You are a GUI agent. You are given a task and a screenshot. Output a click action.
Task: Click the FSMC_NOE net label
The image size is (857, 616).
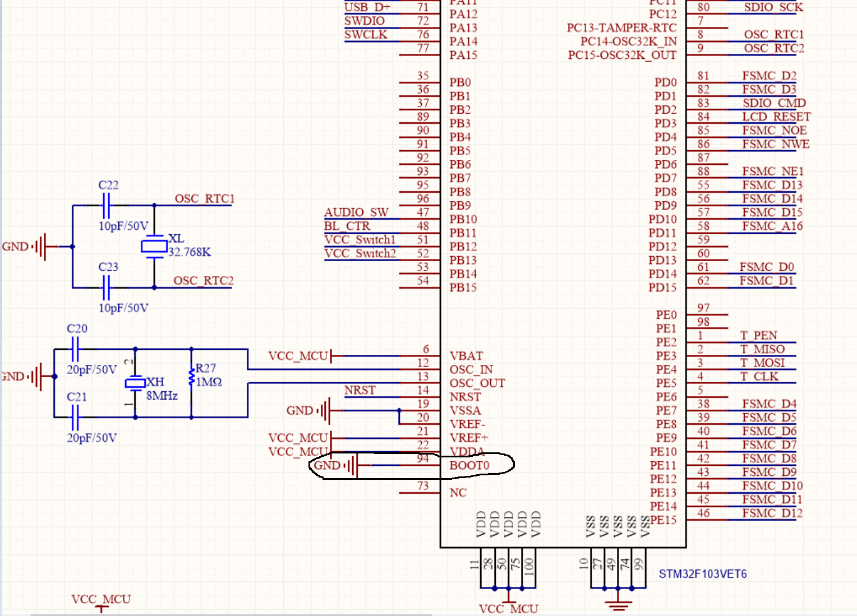tap(775, 131)
